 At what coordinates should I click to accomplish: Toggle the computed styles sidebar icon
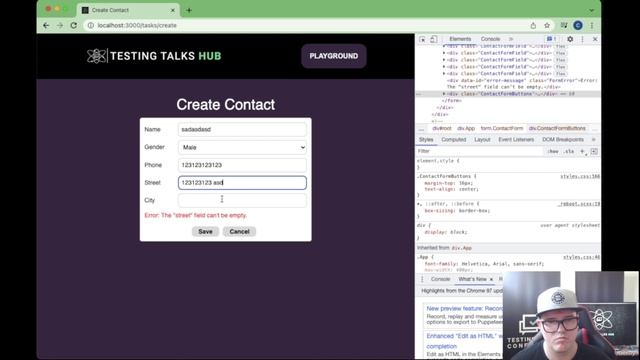[x=594, y=151]
